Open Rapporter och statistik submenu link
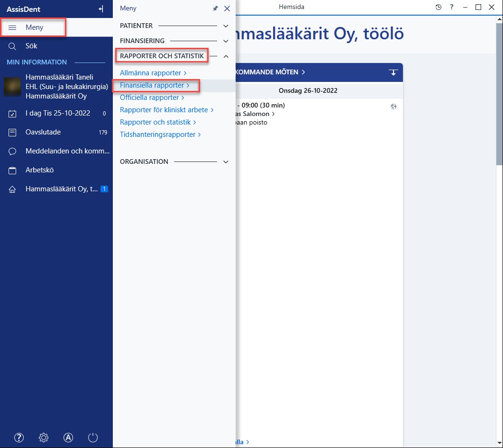 pos(158,122)
